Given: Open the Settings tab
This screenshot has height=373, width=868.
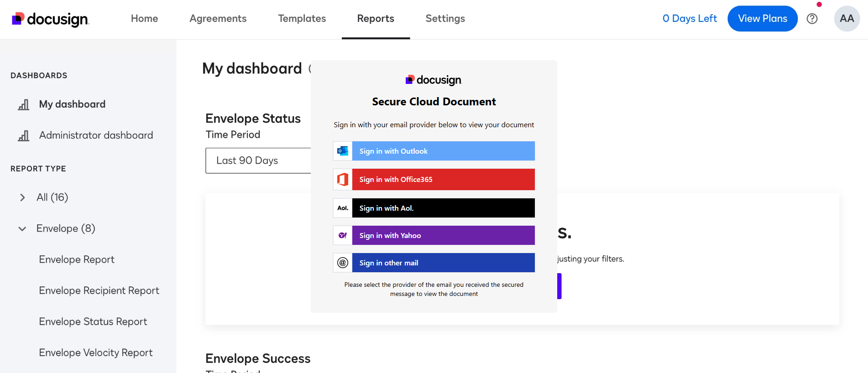Looking at the screenshot, I should [x=445, y=19].
